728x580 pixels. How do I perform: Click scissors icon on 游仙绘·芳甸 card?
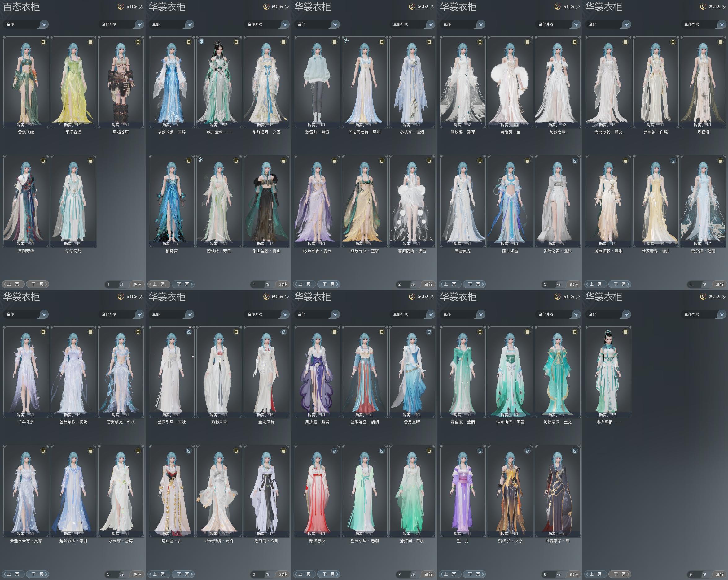[x=201, y=160]
